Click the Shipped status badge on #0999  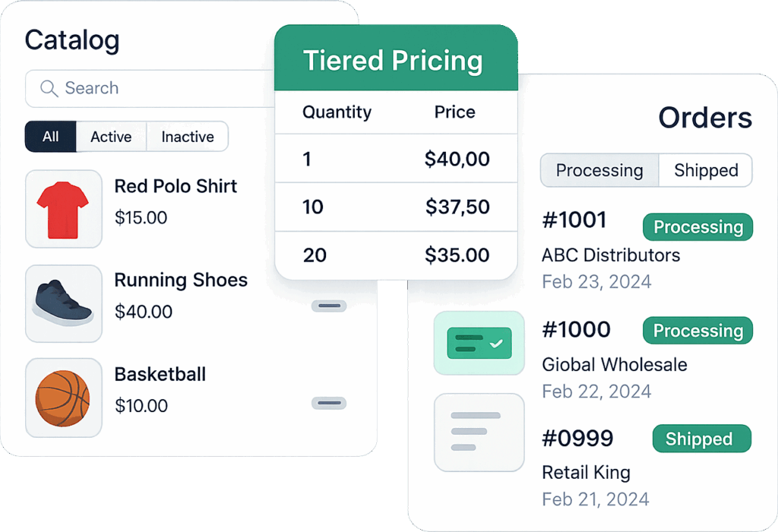[x=699, y=439]
